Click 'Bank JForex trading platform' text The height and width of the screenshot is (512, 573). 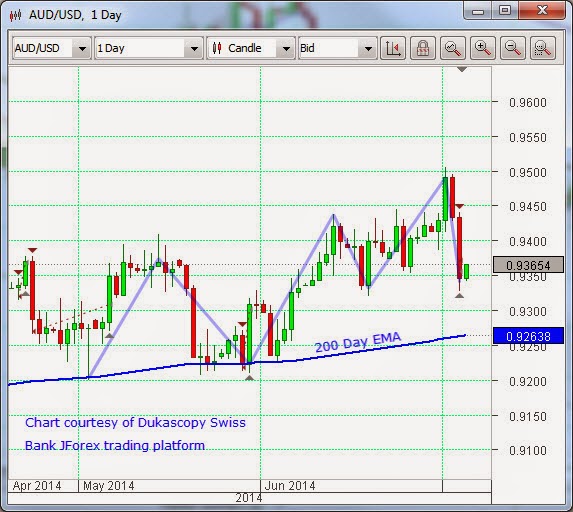[115, 445]
